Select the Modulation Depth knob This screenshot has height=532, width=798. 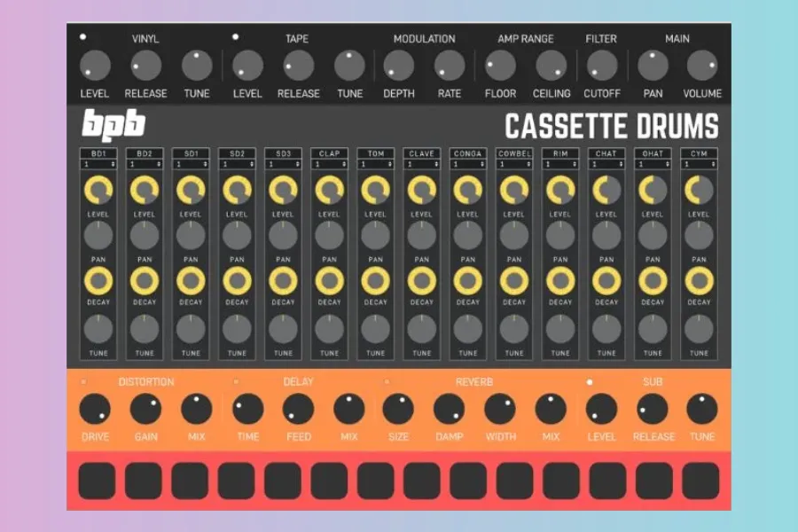[x=398, y=65]
